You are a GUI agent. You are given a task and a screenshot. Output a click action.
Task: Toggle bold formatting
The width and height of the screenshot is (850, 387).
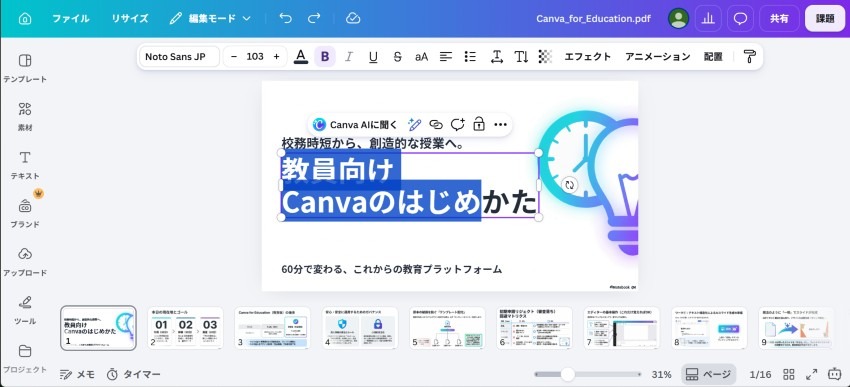325,56
